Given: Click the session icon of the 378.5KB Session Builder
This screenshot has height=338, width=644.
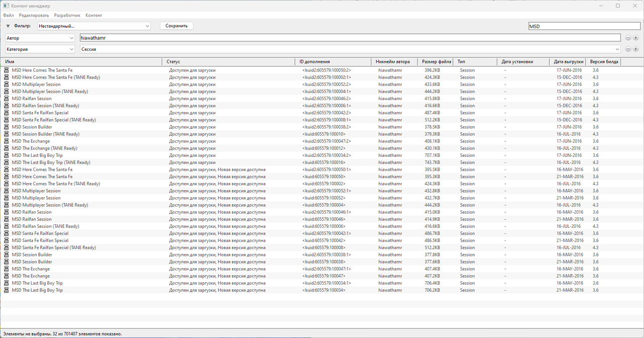Looking at the screenshot, I should [7, 127].
